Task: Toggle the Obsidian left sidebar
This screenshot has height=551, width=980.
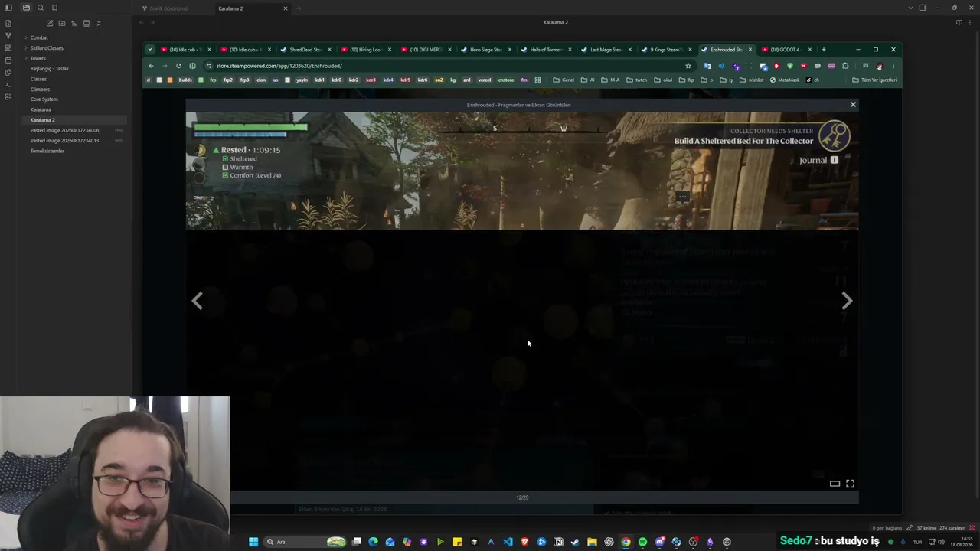Action: point(8,8)
